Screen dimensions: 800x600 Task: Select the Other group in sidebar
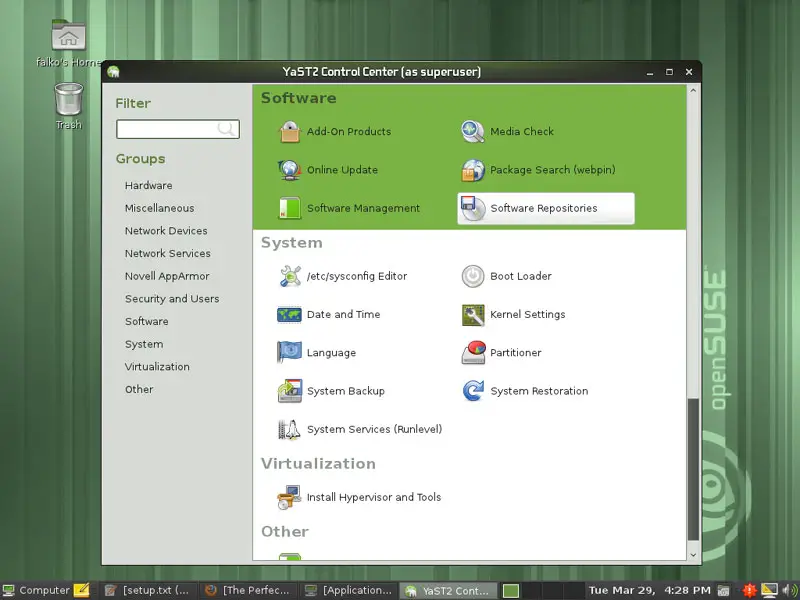(x=139, y=389)
